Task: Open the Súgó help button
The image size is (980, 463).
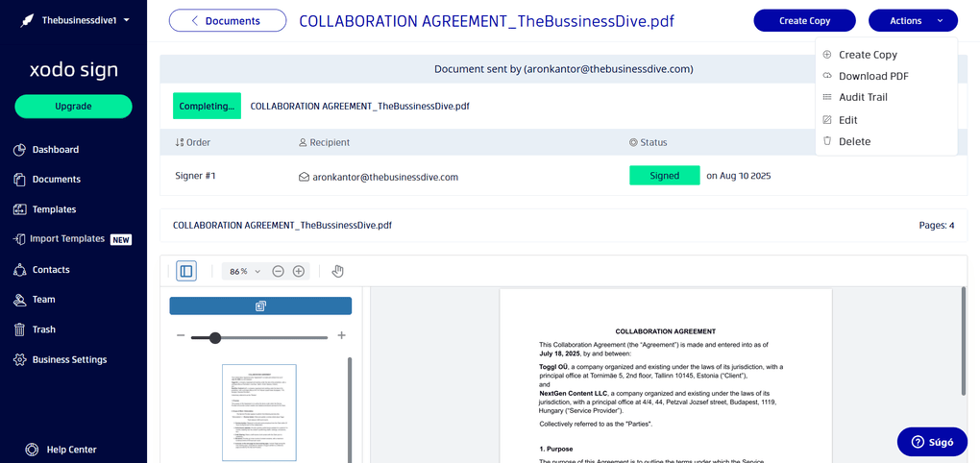Action: (932, 442)
